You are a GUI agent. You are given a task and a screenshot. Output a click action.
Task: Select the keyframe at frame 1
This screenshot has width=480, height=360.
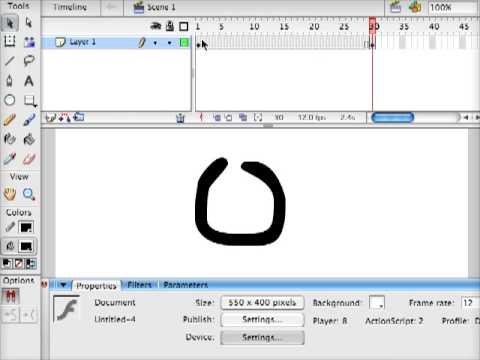point(198,44)
